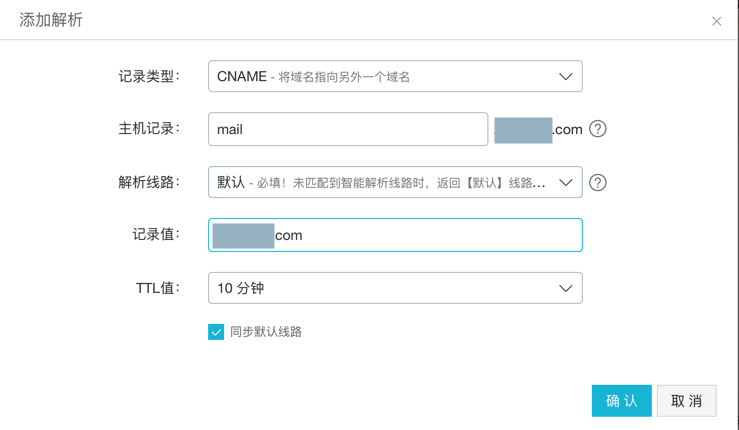The image size is (739, 430).
Task: Close the 添加解析 dialog with the X
Action: pyautogui.click(x=716, y=21)
